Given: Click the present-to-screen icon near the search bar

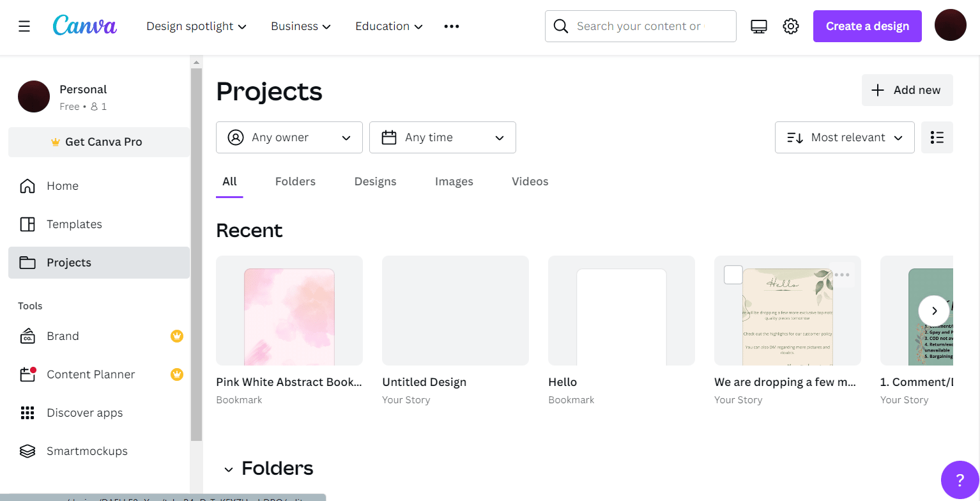Looking at the screenshot, I should (758, 26).
